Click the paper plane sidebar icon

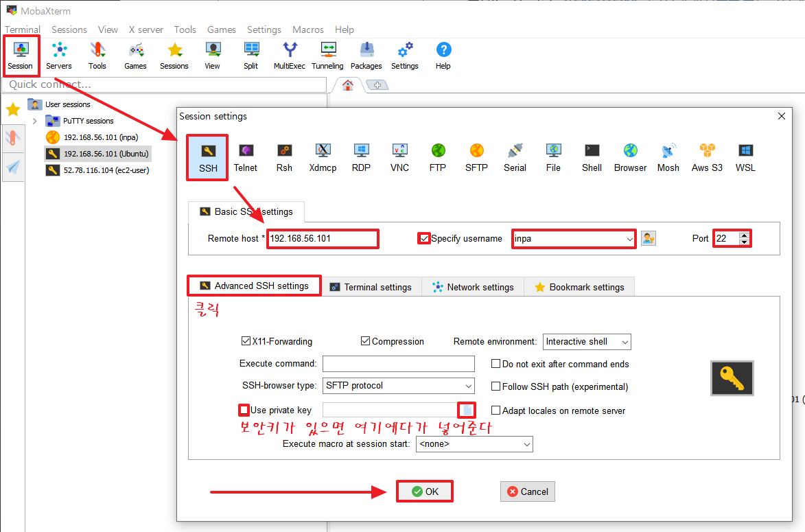[x=13, y=167]
